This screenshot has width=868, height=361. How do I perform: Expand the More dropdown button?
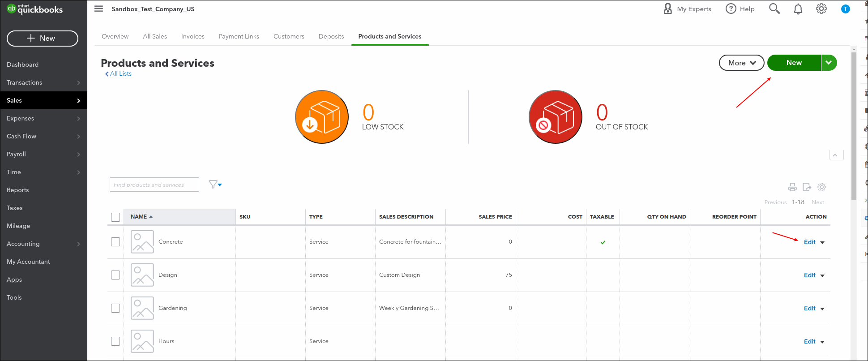(x=741, y=63)
